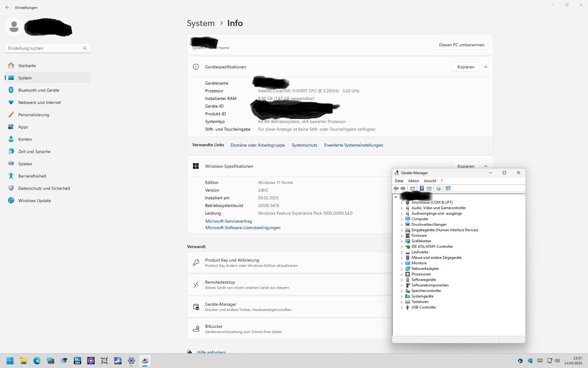Viewport: 588px width, 368px height.
Task: Click the Settings gear in the taskbar
Action: click(131, 361)
